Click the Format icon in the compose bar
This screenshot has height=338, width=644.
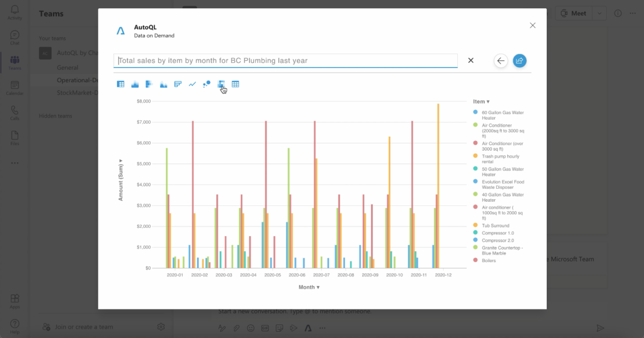coord(222,328)
